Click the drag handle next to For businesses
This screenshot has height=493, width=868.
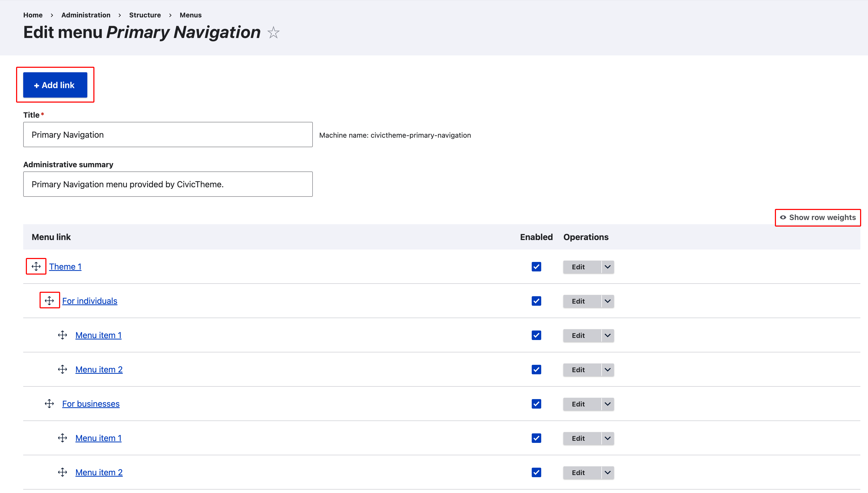pos(49,403)
